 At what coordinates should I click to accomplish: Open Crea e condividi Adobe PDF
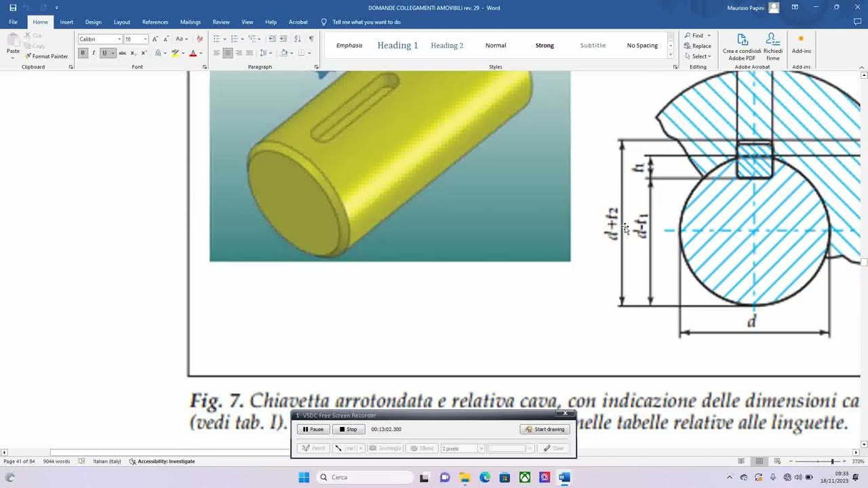[742, 47]
